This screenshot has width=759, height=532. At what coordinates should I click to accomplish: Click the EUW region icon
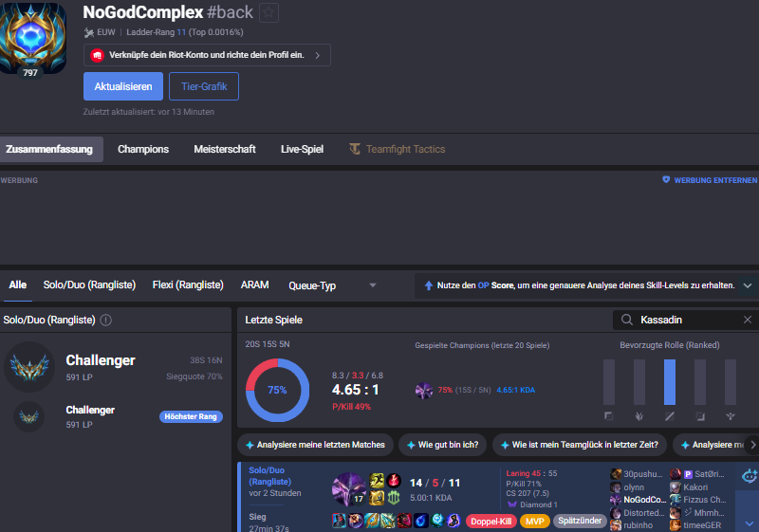coord(88,32)
